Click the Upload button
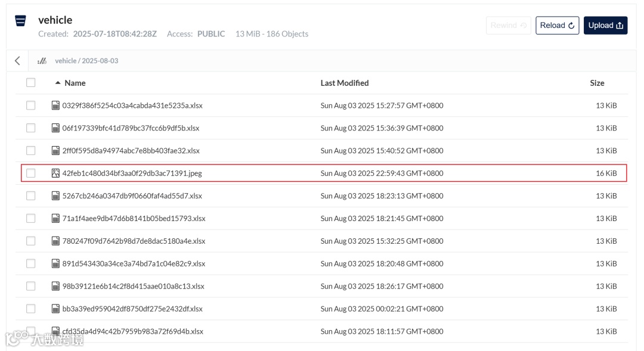 click(605, 26)
